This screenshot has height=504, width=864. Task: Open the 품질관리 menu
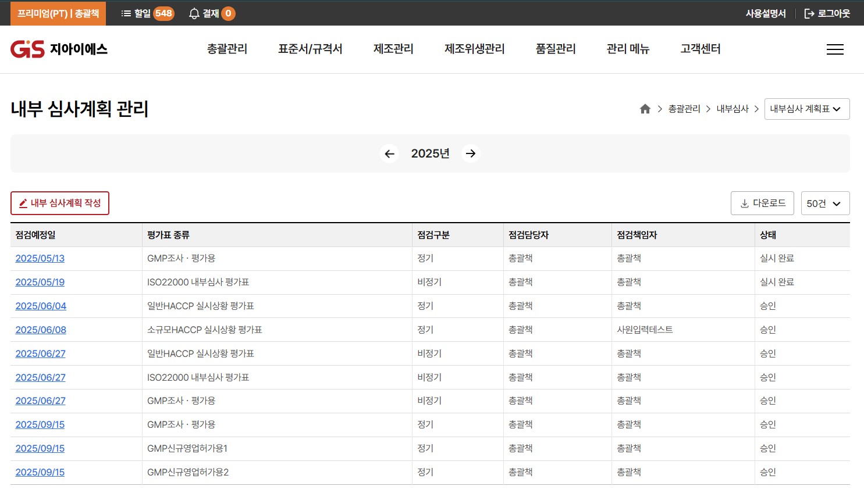(x=556, y=49)
